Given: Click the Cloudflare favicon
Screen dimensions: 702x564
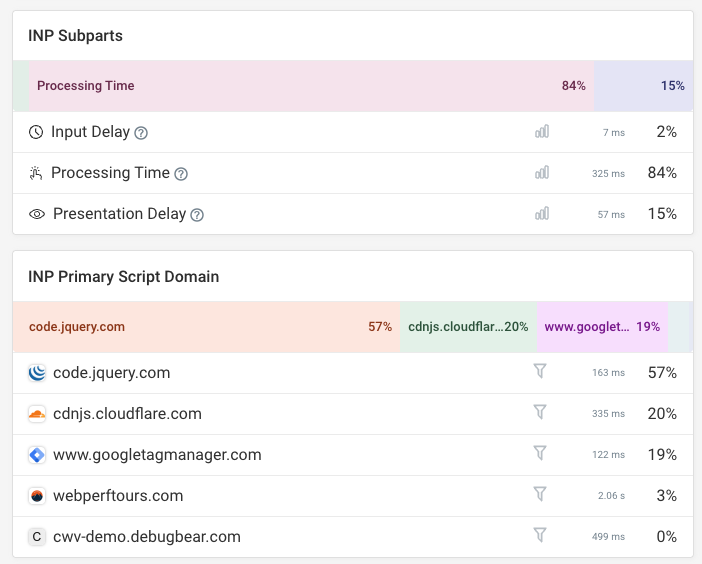Looking at the screenshot, I should click(37, 414).
